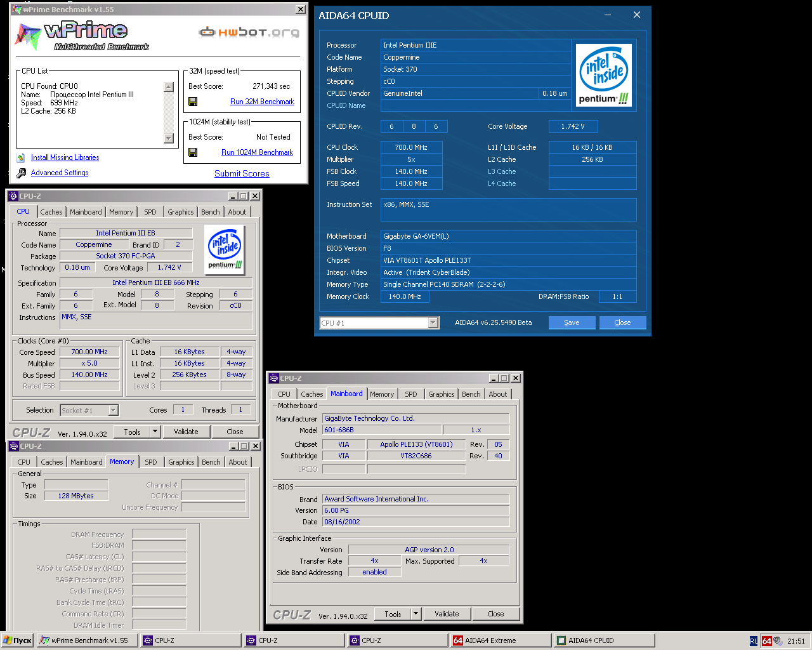Open Submit Scores link
The image size is (812, 650).
pyautogui.click(x=242, y=173)
